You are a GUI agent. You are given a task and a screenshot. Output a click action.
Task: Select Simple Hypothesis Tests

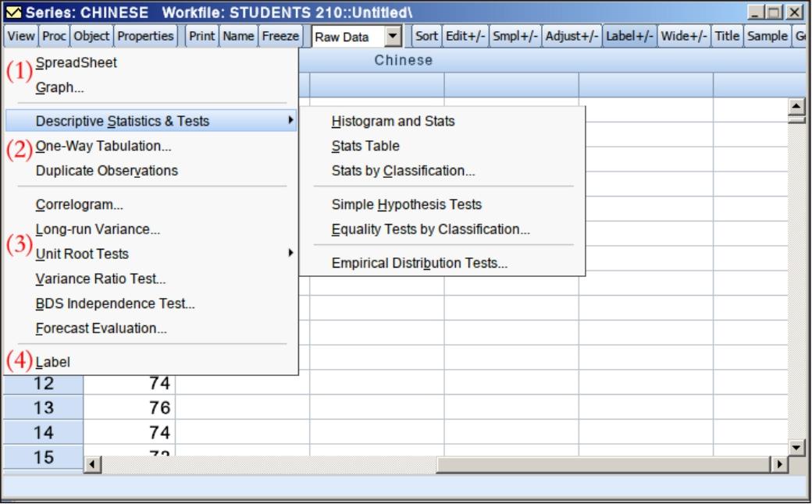406,204
